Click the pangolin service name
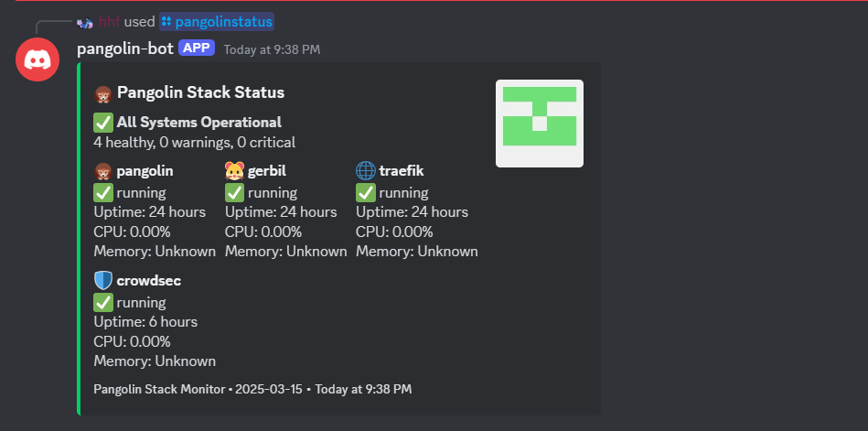Viewport: 868px width, 431px height. pyautogui.click(x=145, y=171)
